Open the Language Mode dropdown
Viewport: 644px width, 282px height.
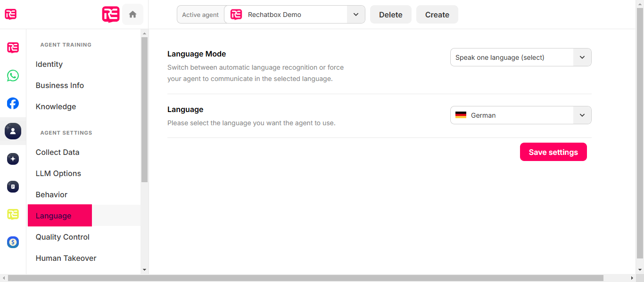[x=520, y=57]
